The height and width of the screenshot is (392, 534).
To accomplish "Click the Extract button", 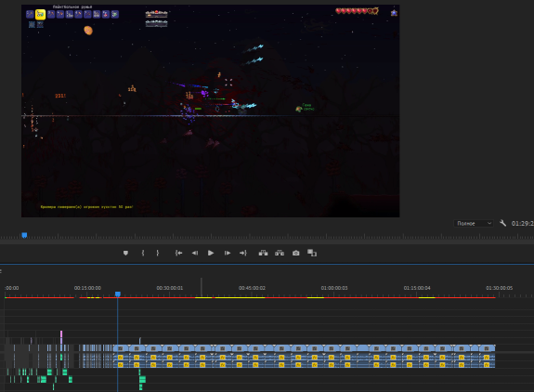I will [280, 253].
